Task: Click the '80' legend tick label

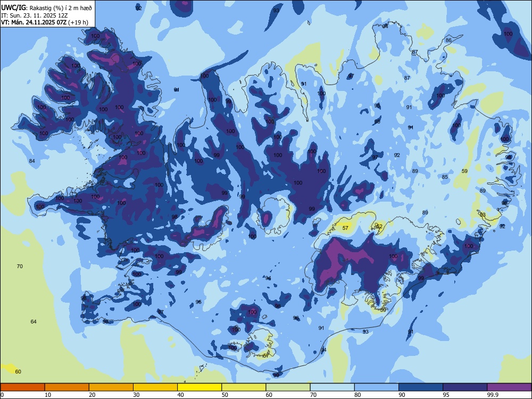Action: (358, 395)
